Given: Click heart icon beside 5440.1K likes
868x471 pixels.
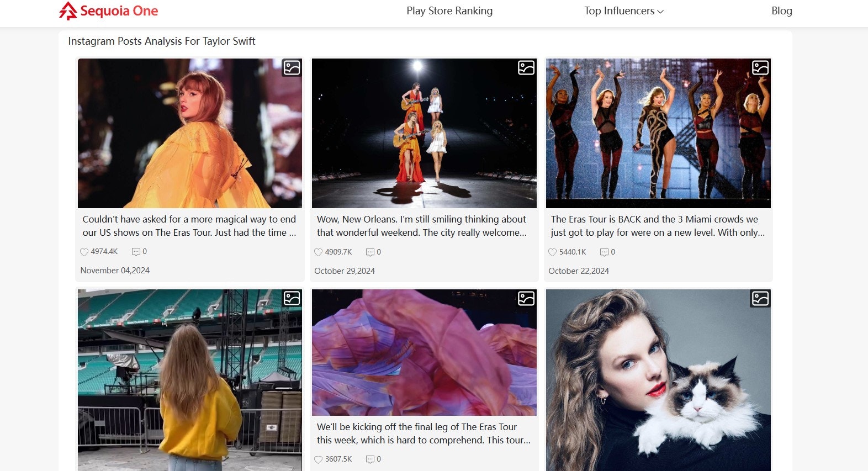Looking at the screenshot, I should point(552,252).
